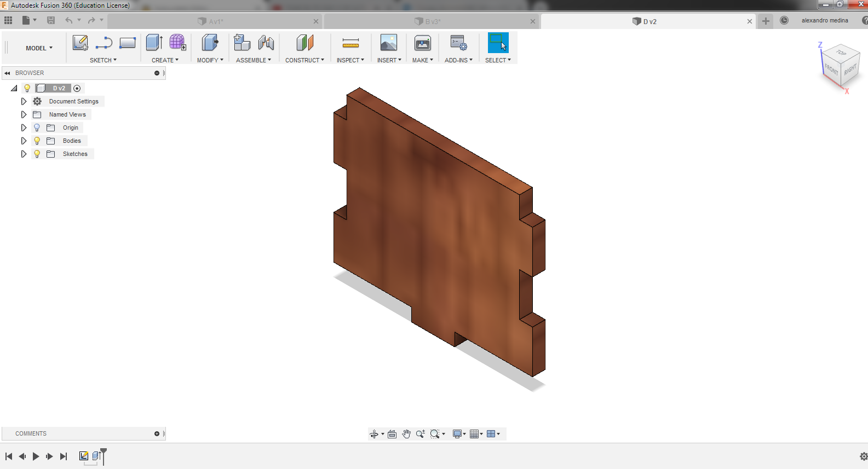
Task: Open the File menu document icon
Action: pyautogui.click(x=26, y=20)
